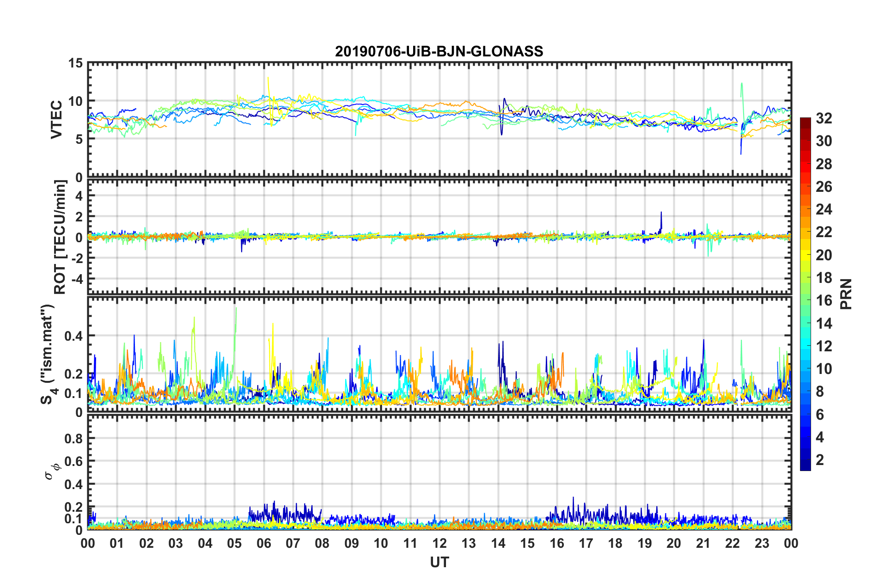Click sigma phi axis tick 0.6
This screenshot has width=879, height=588.
tap(74, 461)
